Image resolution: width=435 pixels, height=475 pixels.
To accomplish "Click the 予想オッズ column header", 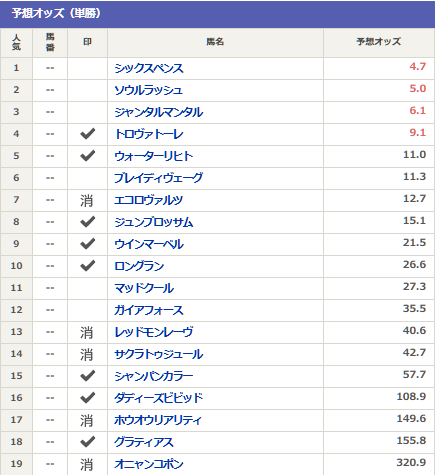I will [x=379, y=42].
